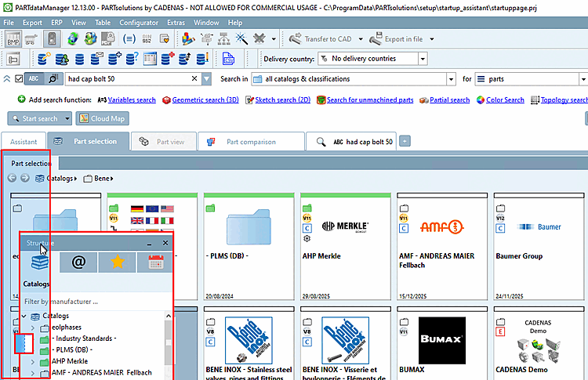The width and height of the screenshot is (588, 380).
Task: Click the BMP table view toolbar icon
Action: point(13,39)
